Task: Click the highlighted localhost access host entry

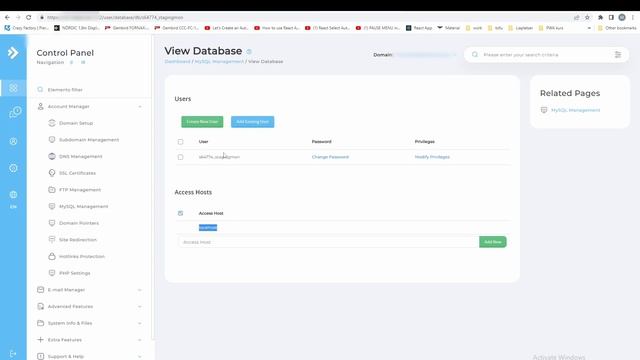Action: coord(208,227)
